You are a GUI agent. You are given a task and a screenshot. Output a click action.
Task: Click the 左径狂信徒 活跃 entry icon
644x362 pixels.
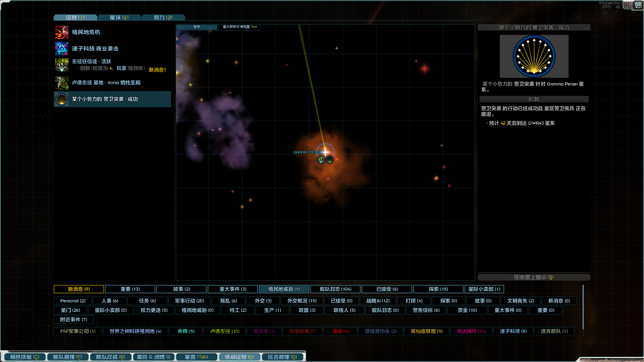click(62, 65)
